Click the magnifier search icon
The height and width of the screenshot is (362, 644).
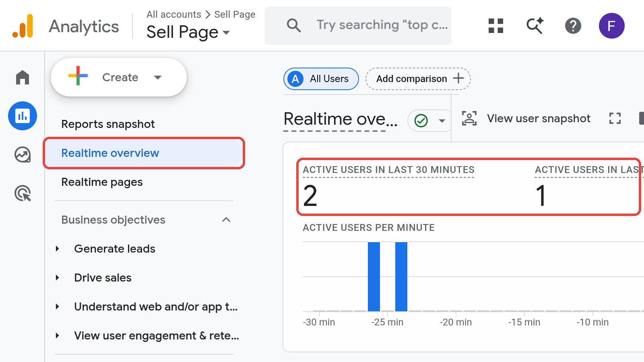[x=294, y=26]
